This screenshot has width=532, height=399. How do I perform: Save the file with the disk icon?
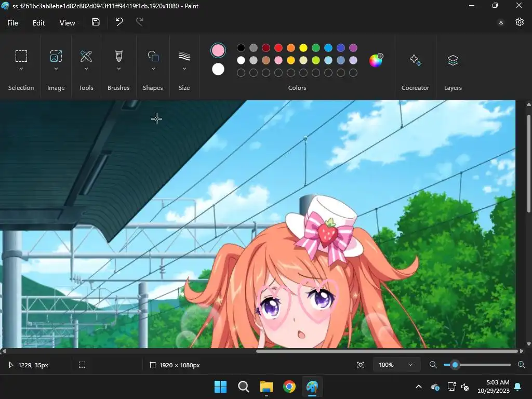tap(96, 22)
